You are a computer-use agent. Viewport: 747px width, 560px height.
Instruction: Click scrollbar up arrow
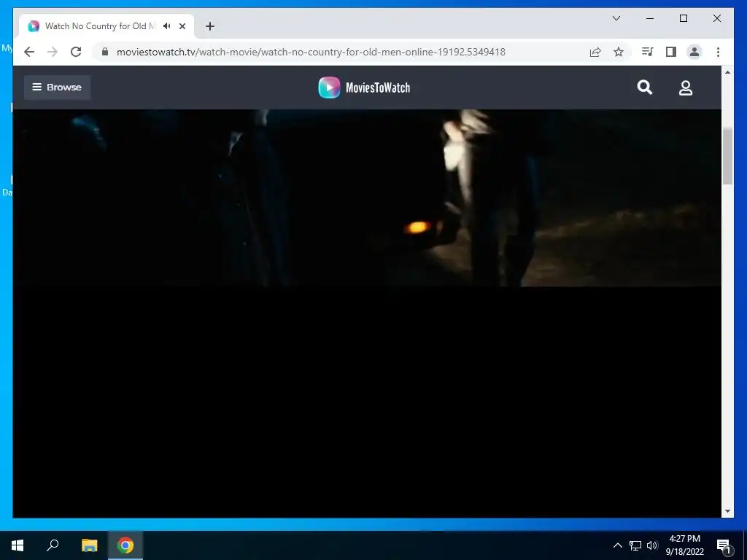(x=727, y=72)
